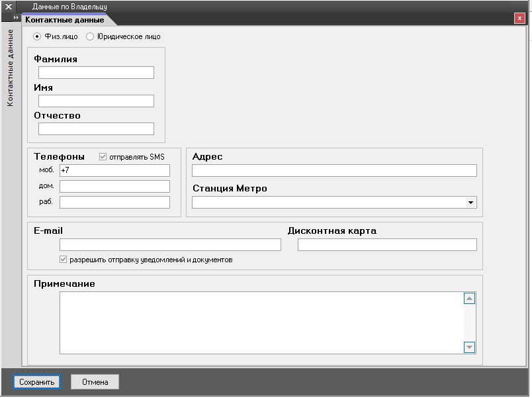This screenshot has width=532, height=398.
Task: Toggle the отправлять SMS checkbox
Action: (x=103, y=157)
